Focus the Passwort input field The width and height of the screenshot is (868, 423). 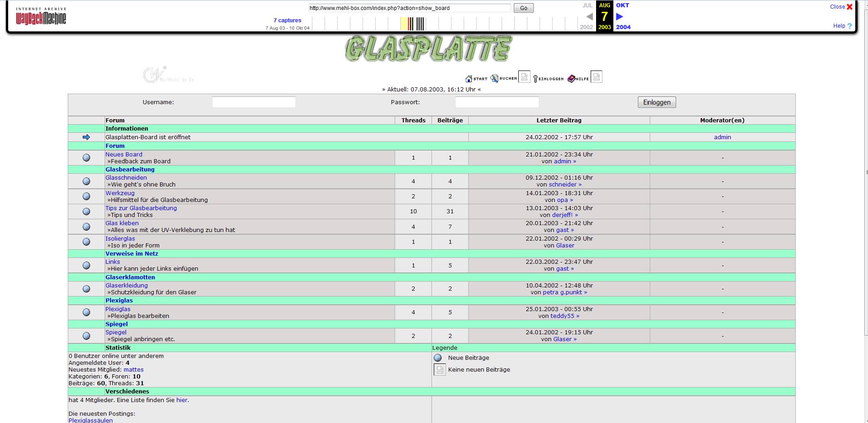pos(497,102)
